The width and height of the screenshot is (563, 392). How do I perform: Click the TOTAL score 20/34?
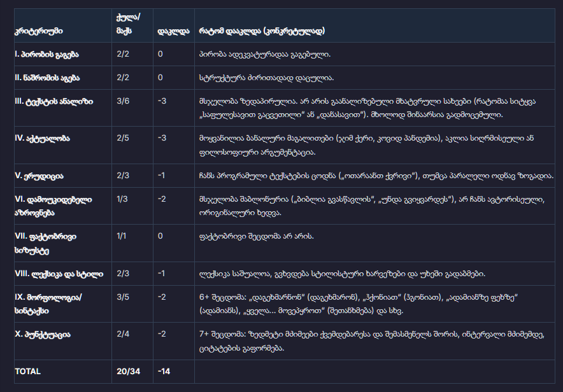[128, 371]
